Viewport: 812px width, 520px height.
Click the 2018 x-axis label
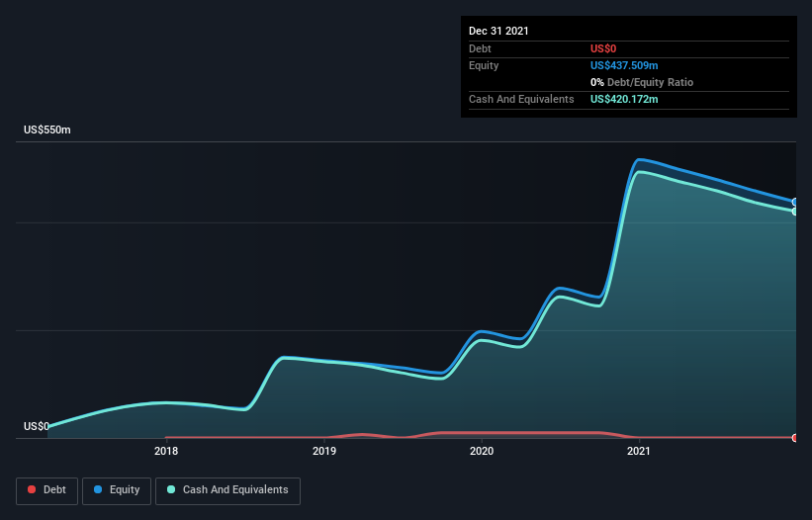[x=166, y=451]
